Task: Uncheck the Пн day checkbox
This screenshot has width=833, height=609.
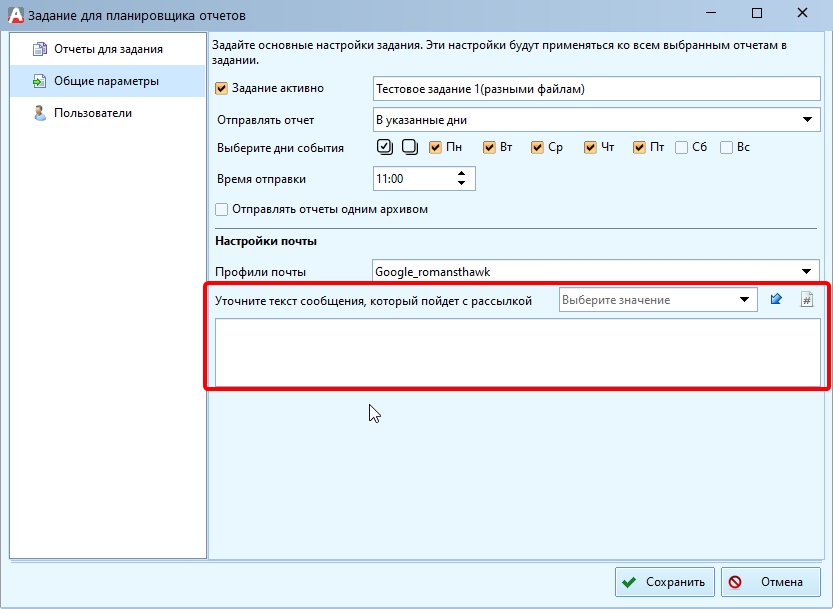Action: pos(435,147)
